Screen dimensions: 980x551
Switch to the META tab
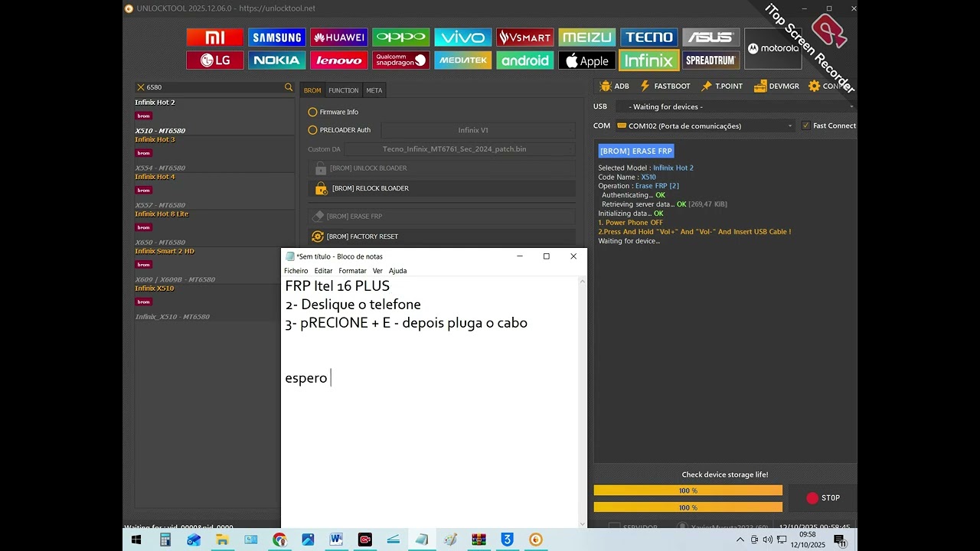pyautogui.click(x=374, y=90)
